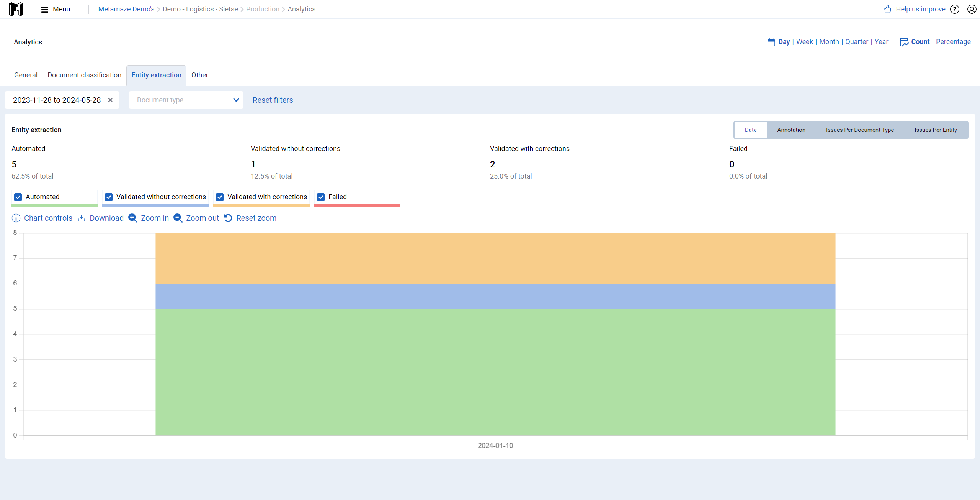Switch the view to Percentage
The image size is (980, 500).
[x=953, y=42]
